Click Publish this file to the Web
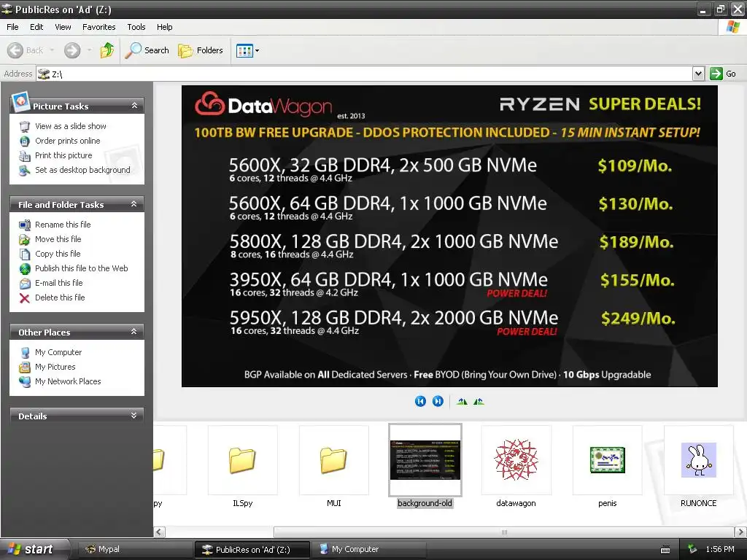 coord(81,268)
